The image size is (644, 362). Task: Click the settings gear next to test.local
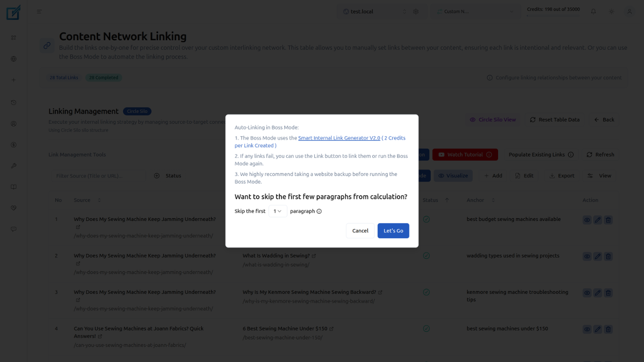[416, 11]
